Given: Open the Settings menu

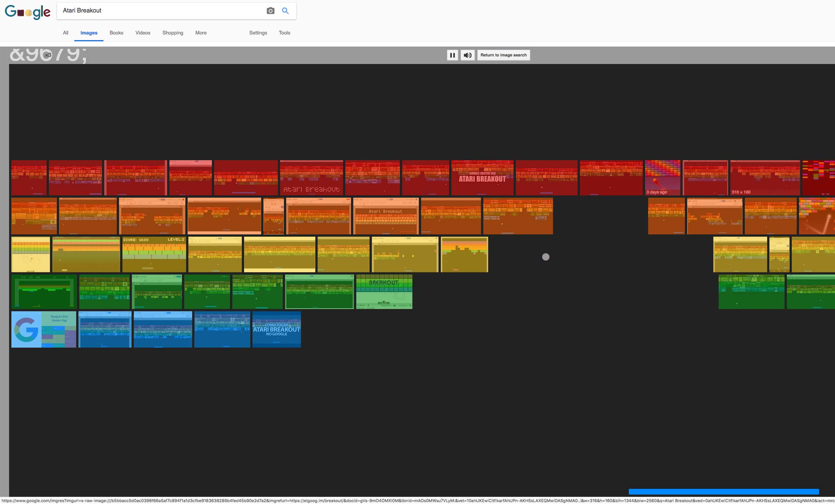Looking at the screenshot, I should tap(258, 33).
